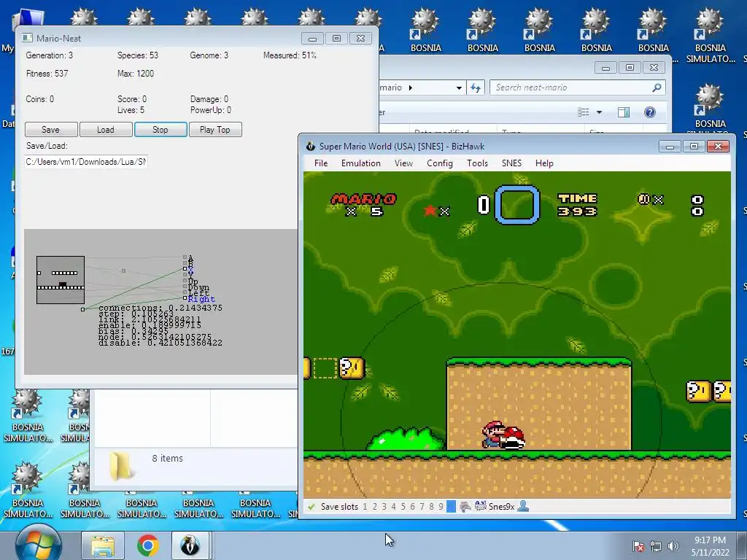Click the refresh button in Explorer address bar
The image size is (747, 560).
pyautogui.click(x=476, y=87)
